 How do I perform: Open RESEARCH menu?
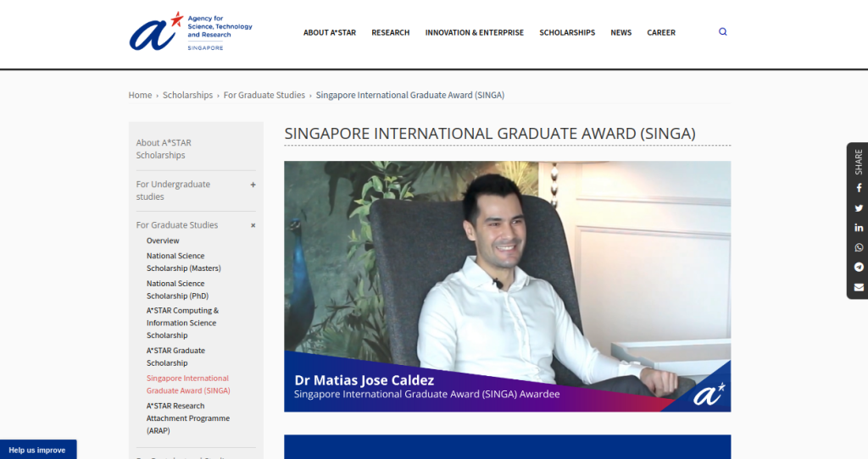point(390,33)
